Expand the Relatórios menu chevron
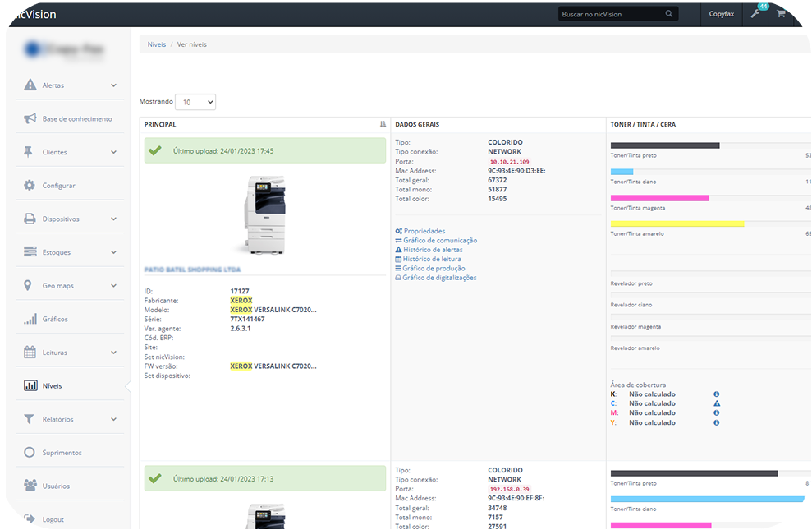 (x=113, y=419)
